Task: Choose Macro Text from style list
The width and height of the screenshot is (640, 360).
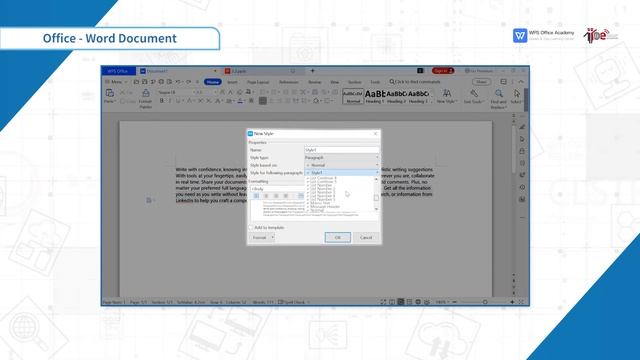Action: 320,203
